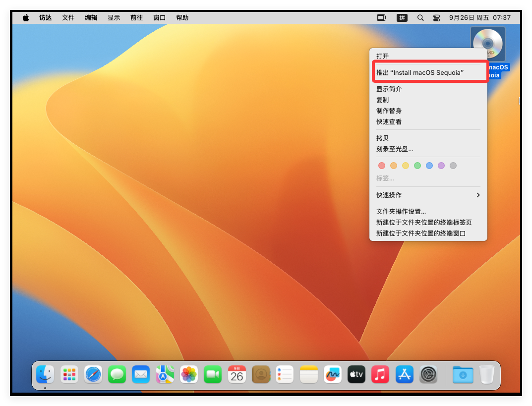Click the Pinyin input source icon
This screenshot has width=532, height=406.
click(x=402, y=18)
